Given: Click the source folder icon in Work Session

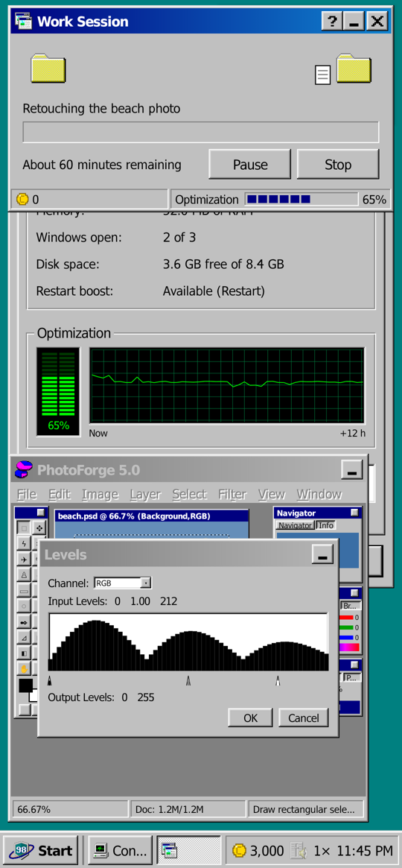Looking at the screenshot, I should coord(48,68).
